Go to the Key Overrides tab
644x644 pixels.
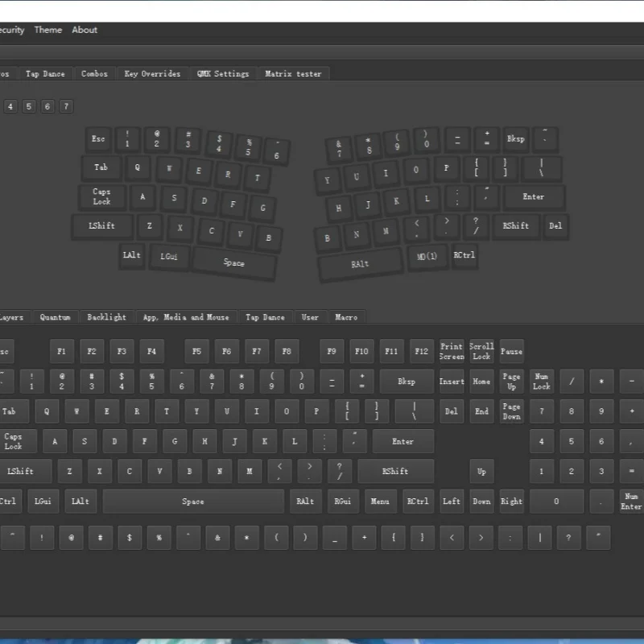click(x=152, y=74)
